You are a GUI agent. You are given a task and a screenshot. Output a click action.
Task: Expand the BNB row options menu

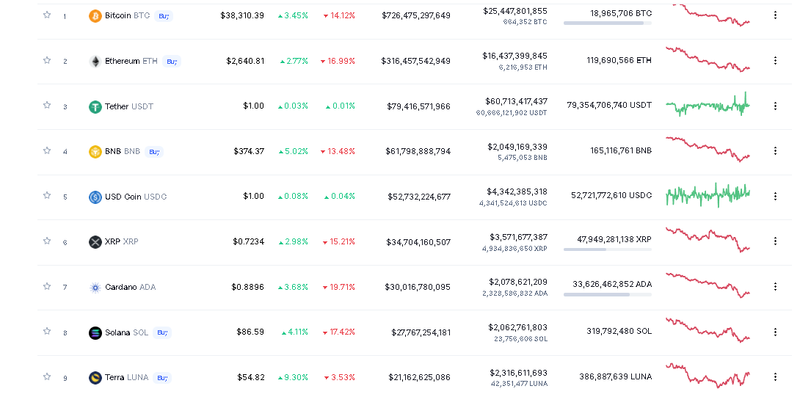(x=775, y=151)
